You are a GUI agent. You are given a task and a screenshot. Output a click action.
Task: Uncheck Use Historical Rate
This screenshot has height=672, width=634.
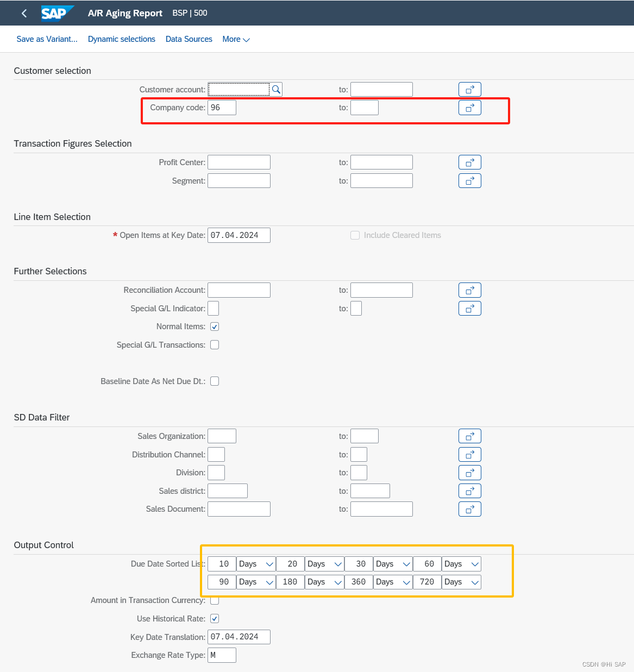tap(214, 618)
